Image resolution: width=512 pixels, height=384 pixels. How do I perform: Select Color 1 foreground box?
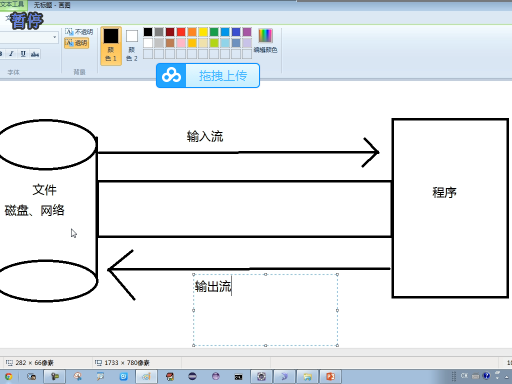(111, 46)
